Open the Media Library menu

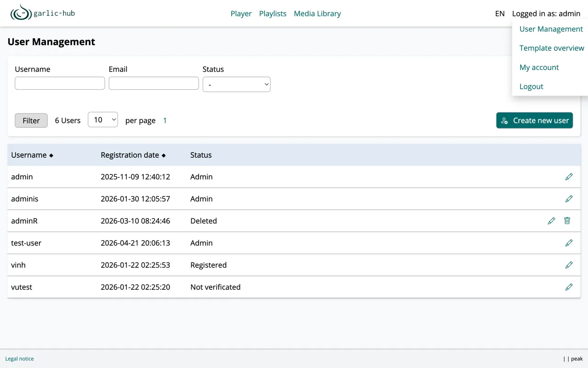(317, 13)
